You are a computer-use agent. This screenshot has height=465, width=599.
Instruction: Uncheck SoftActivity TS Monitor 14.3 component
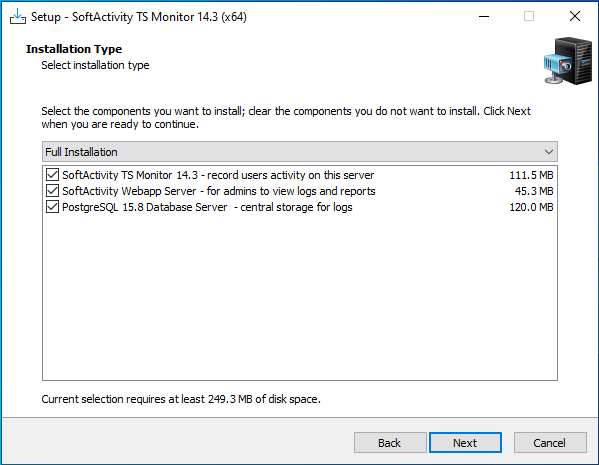pos(52,175)
